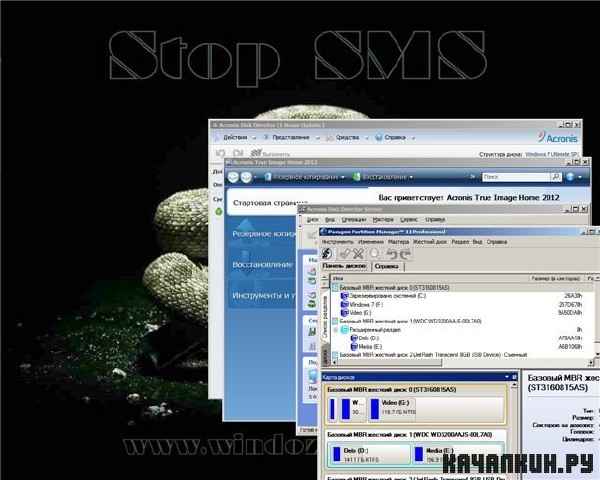Screen dimensions: 600x480
Task: Select Dels (D:) partition row in list
Action: 463,338
